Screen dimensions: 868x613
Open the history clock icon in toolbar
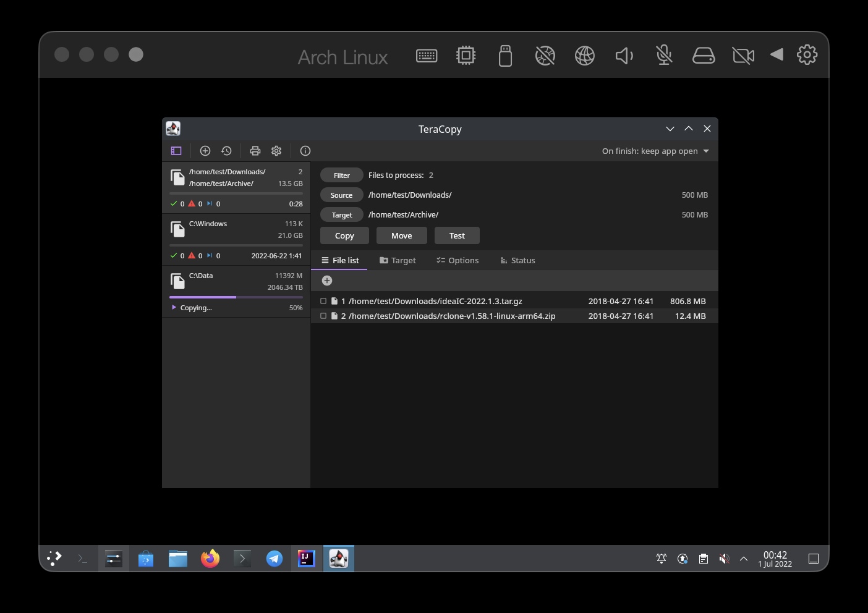click(x=226, y=151)
